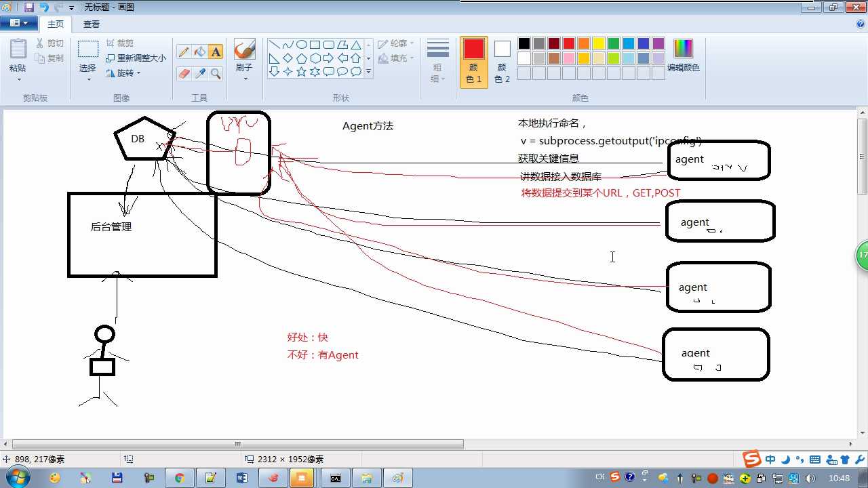Open Google Chrome from the taskbar
Screen dimensions: 868x488
(179, 478)
